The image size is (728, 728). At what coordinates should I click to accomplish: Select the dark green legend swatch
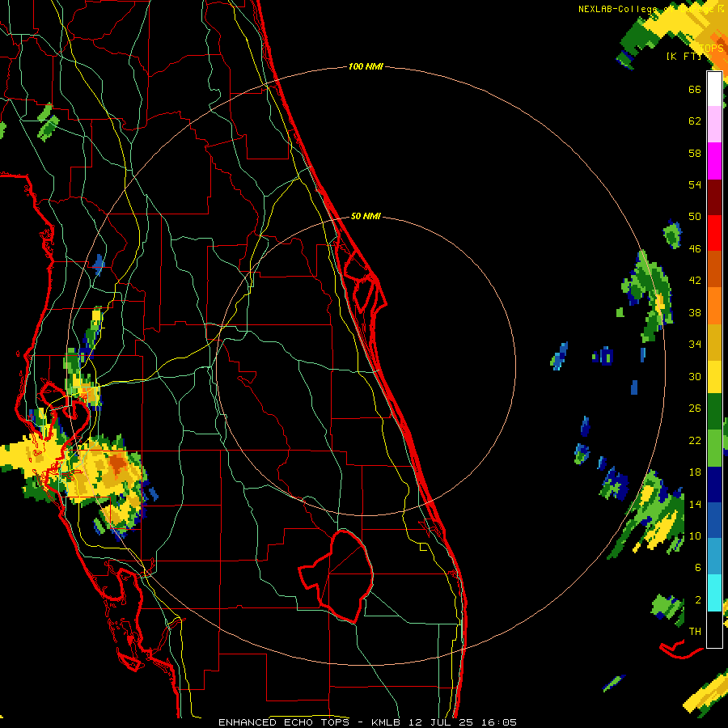pyautogui.click(x=714, y=412)
